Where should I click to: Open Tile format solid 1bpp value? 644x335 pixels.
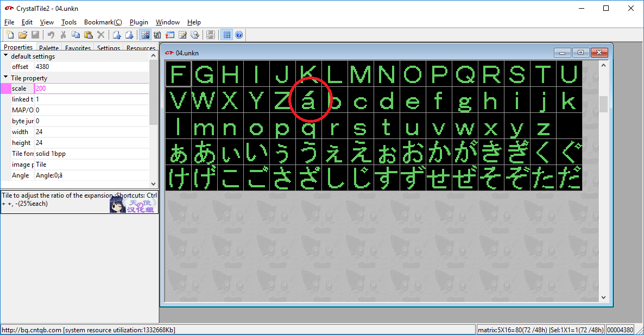pyautogui.click(x=92, y=154)
